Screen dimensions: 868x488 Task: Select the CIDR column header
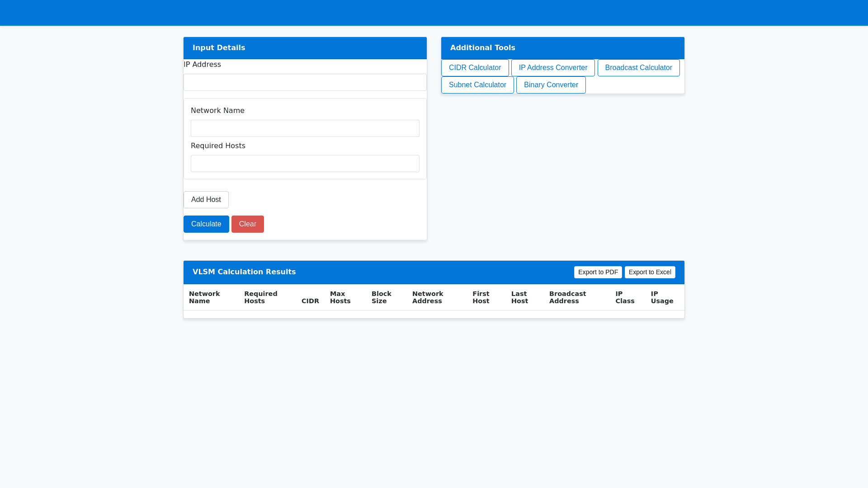[x=310, y=301]
